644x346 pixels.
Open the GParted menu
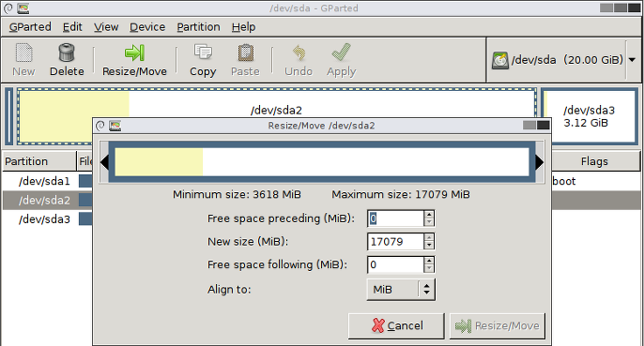(x=30, y=27)
